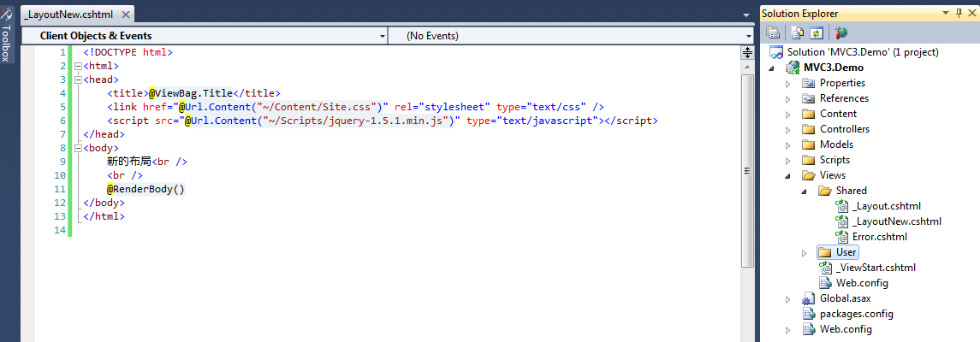Image resolution: width=980 pixels, height=342 pixels.
Task: Click the <!DOCTYPE html> declaration line
Action: coord(128,52)
